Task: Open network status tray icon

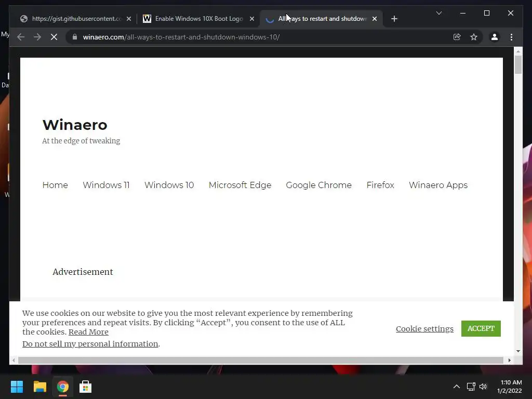Action: point(471,387)
